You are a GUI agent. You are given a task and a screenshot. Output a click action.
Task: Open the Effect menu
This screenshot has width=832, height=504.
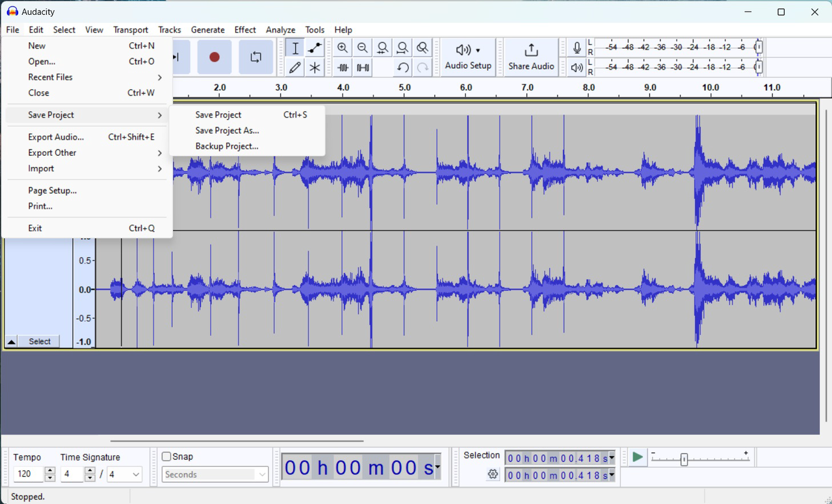[x=245, y=30]
